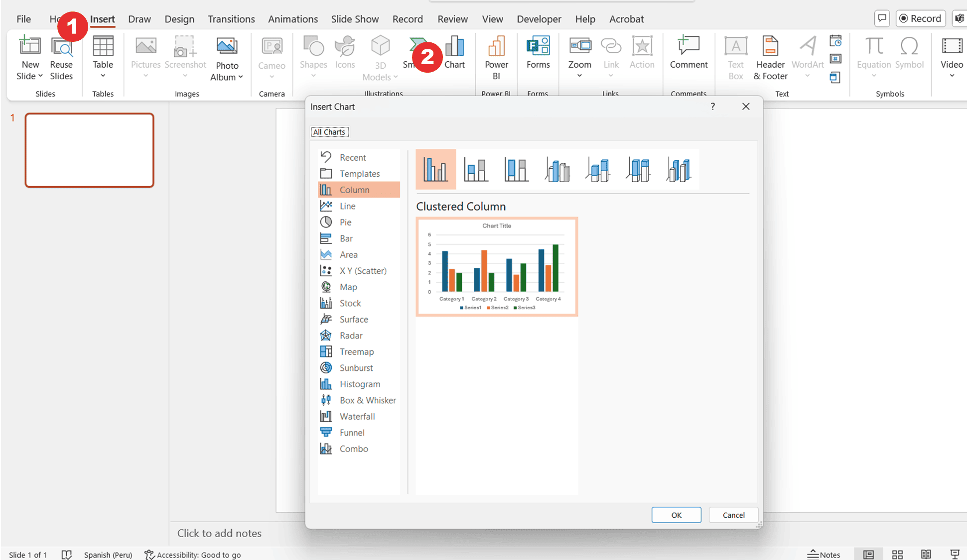Select the Recent charts category
This screenshot has width=967, height=560.
(x=352, y=157)
